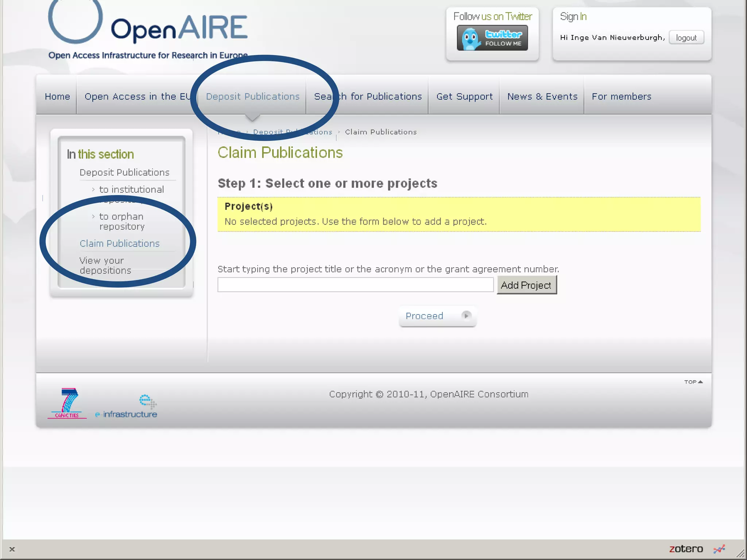Click the project title input field

click(355, 285)
